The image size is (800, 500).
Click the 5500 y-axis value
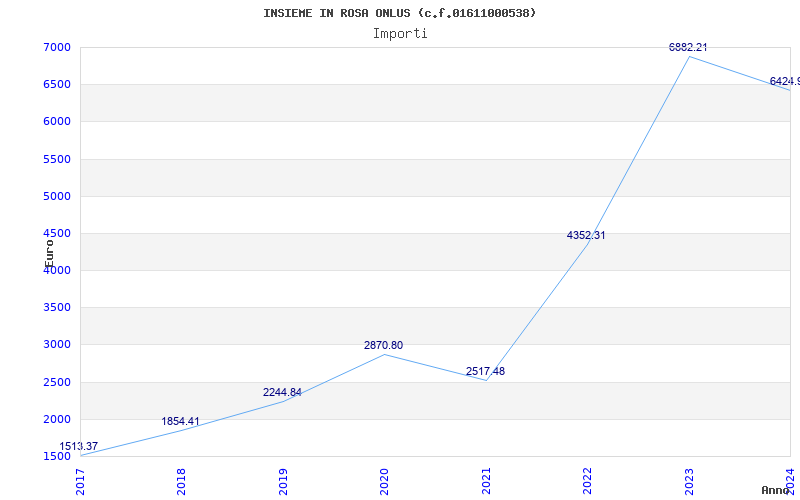[x=57, y=159]
